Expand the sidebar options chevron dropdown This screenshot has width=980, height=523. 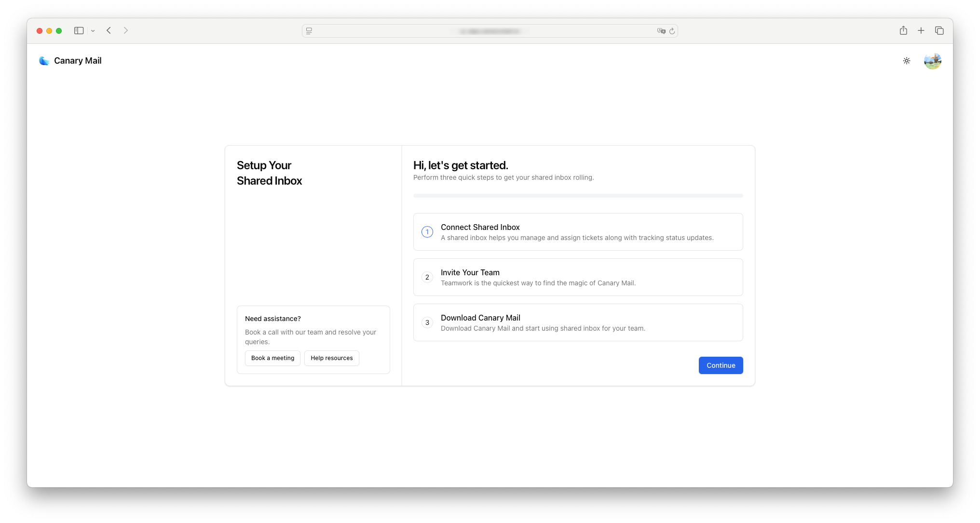point(93,31)
